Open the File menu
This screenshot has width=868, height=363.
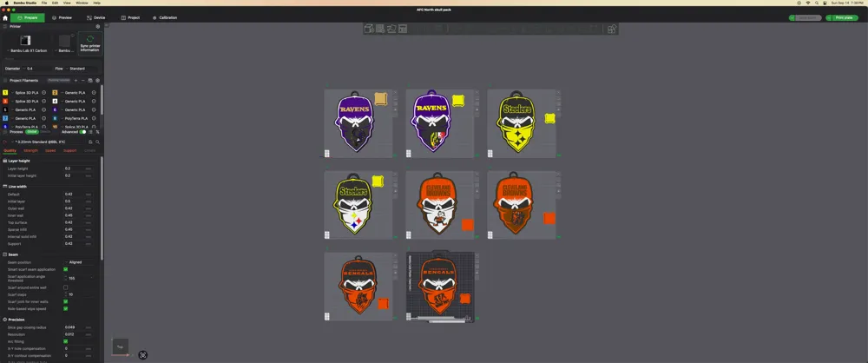point(44,3)
